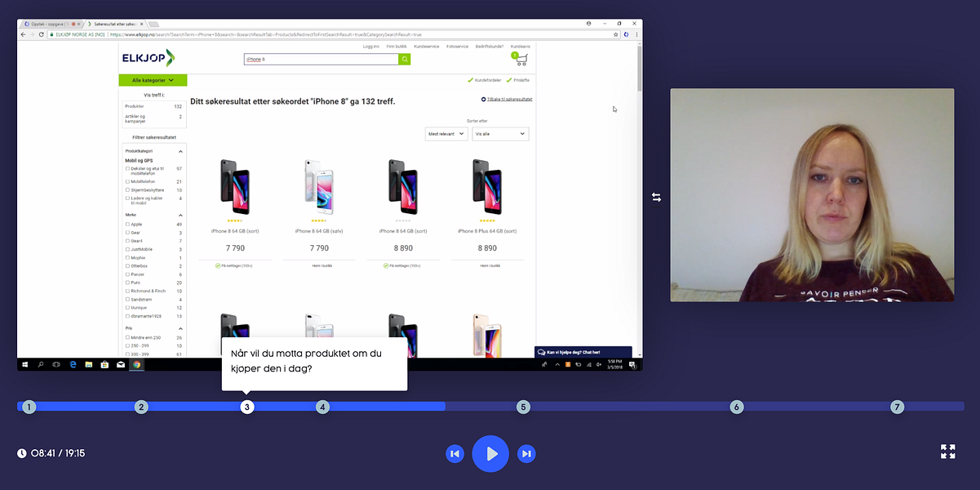Open Microsoft Store from the taskbar
980x490 pixels.
pyautogui.click(x=104, y=364)
